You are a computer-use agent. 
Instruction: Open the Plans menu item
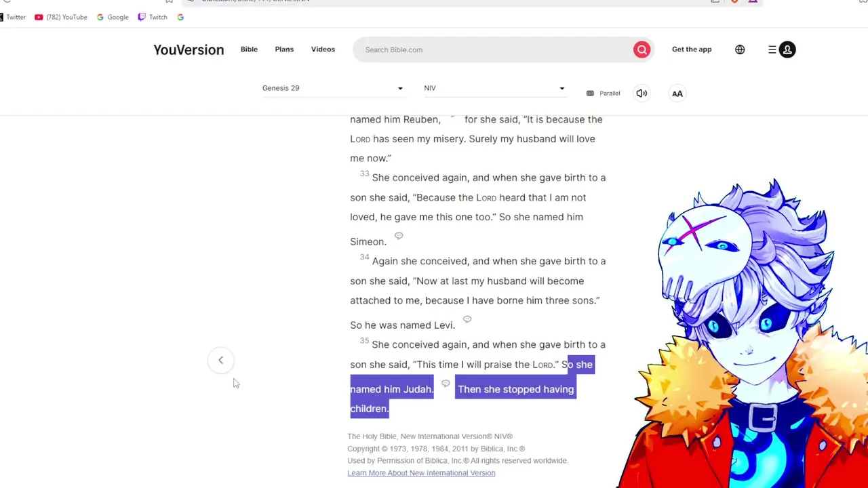click(x=284, y=49)
